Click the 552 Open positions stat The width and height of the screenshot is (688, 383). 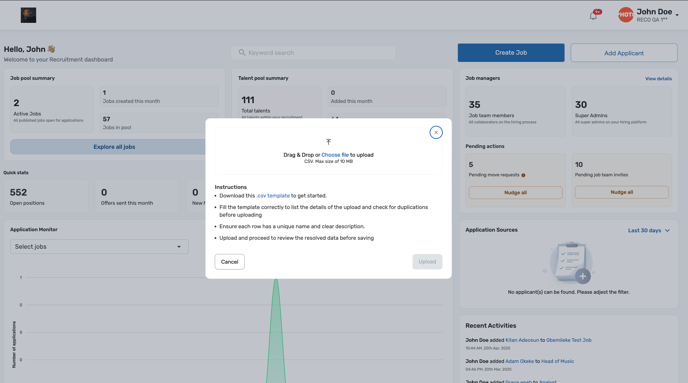pyautogui.click(x=46, y=197)
